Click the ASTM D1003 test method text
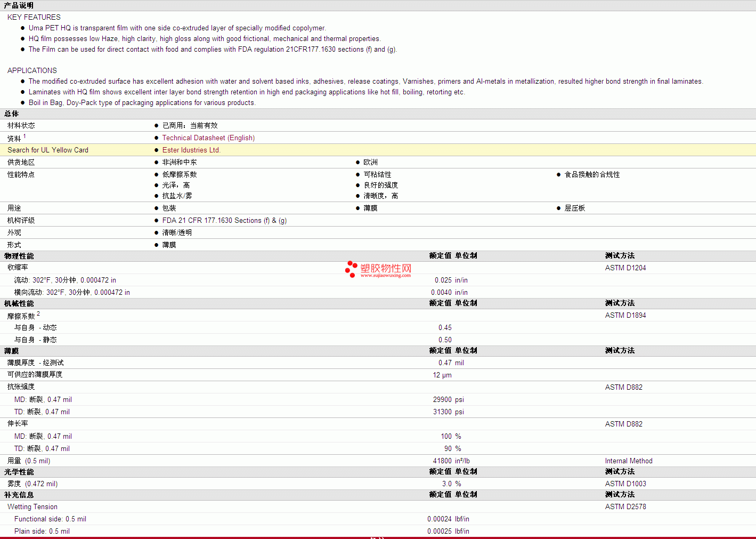 625,484
